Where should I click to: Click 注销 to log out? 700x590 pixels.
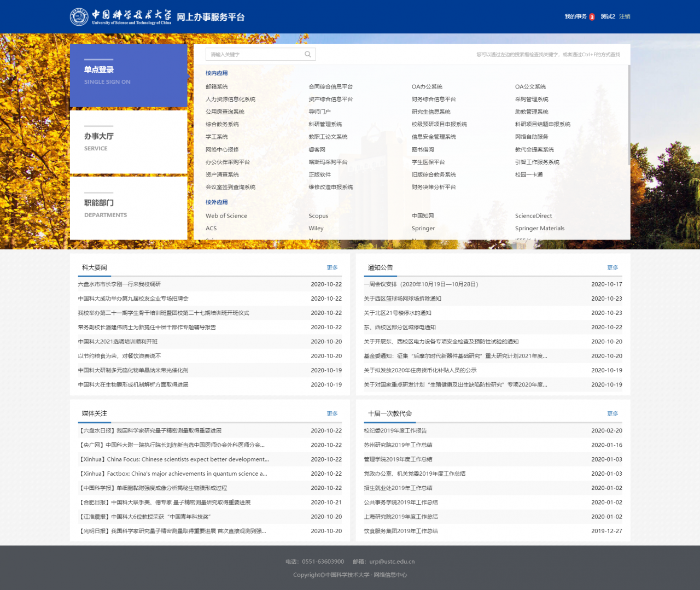coord(625,16)
